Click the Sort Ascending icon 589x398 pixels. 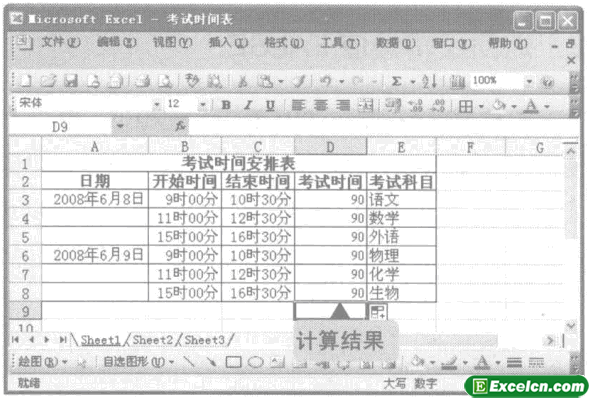pos(429,81)
